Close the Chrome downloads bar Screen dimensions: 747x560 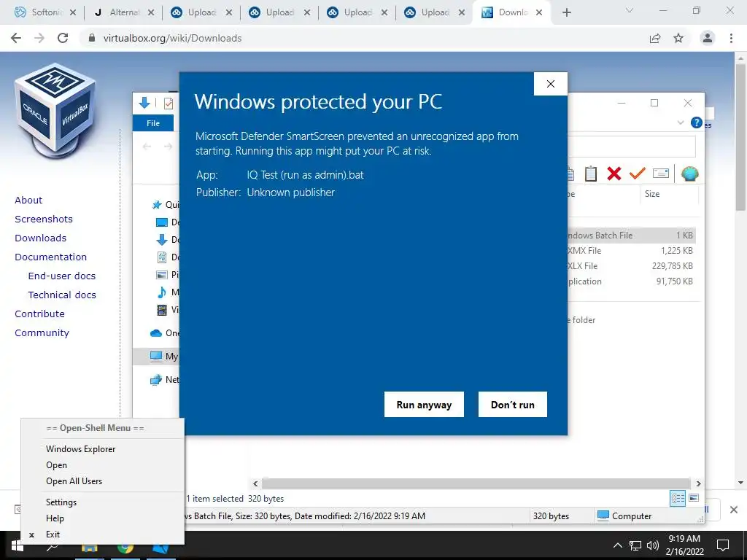(734, 510)
